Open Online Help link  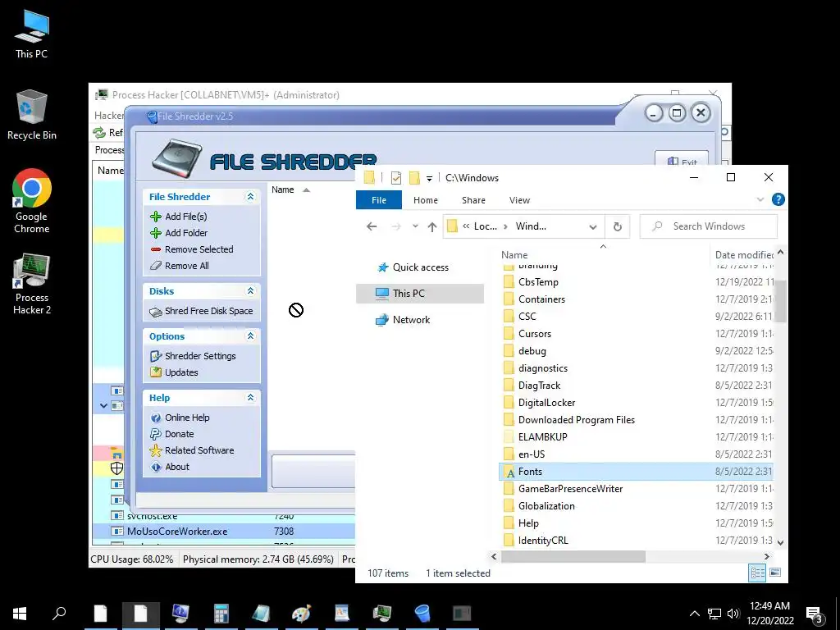click(180, 418)
